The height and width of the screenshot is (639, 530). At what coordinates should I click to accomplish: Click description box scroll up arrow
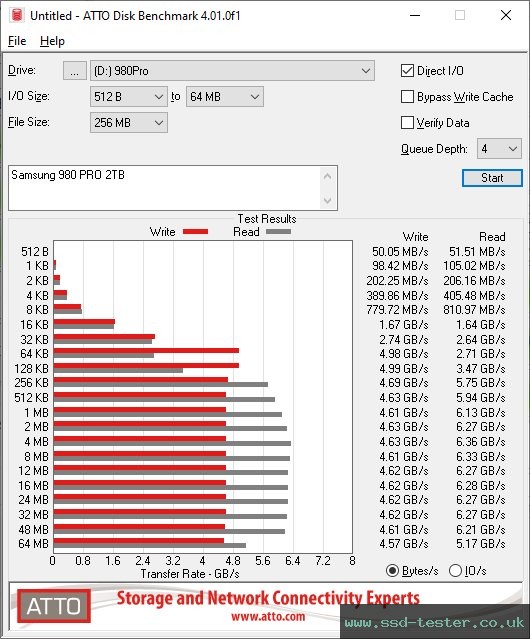(x=328, y=176)
